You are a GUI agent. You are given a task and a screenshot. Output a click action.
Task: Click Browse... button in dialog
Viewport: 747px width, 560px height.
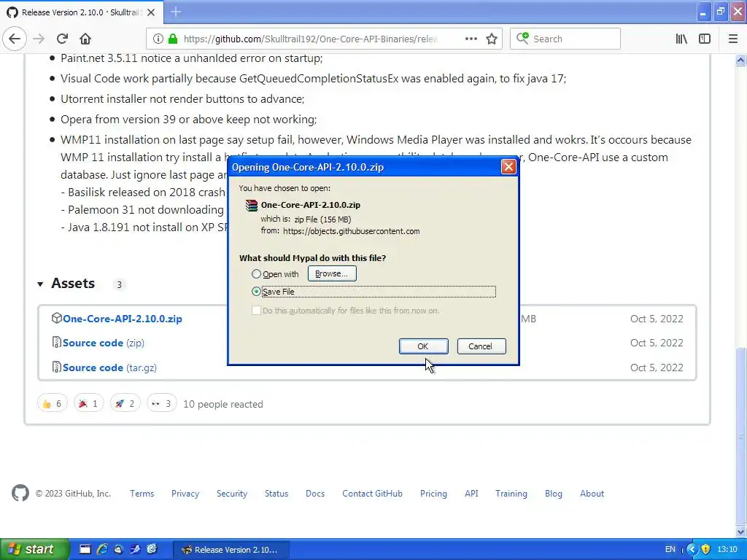tap(332, 273)
